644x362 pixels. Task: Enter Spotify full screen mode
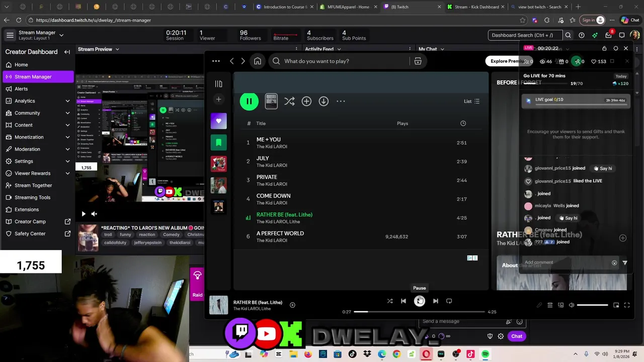click(x=627, y=305)
